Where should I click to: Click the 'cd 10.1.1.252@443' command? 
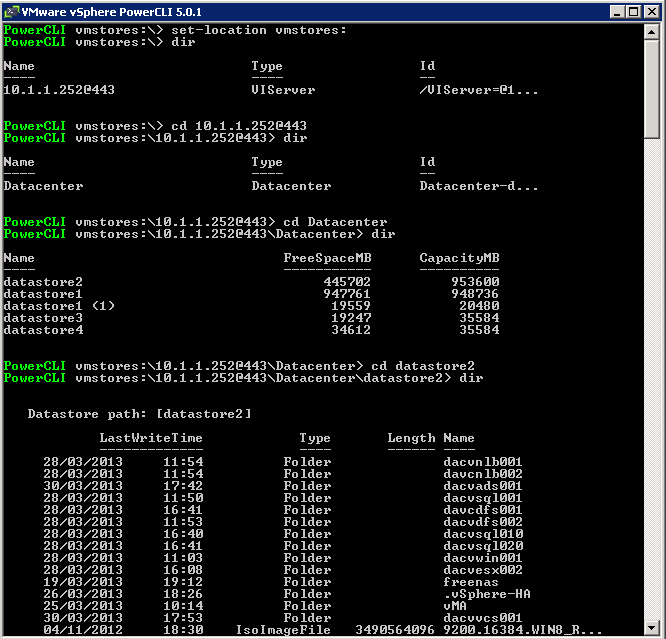[x=239, y=126]
